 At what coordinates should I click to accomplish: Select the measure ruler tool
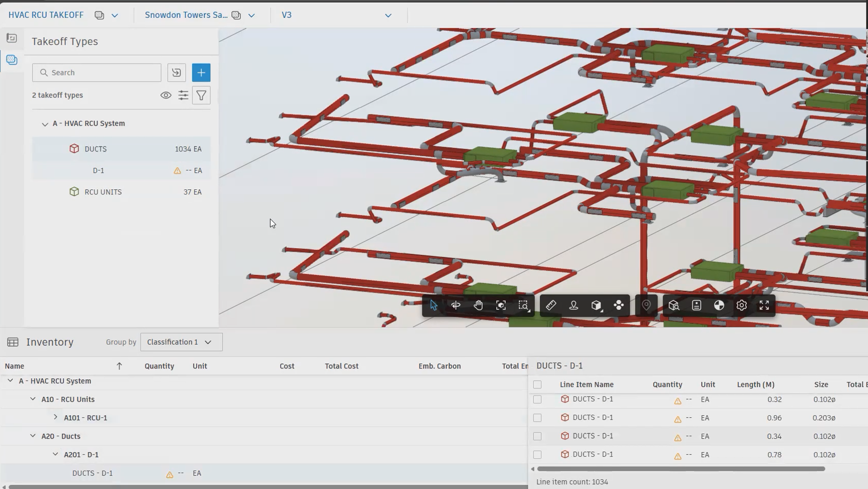coord(551,305)
